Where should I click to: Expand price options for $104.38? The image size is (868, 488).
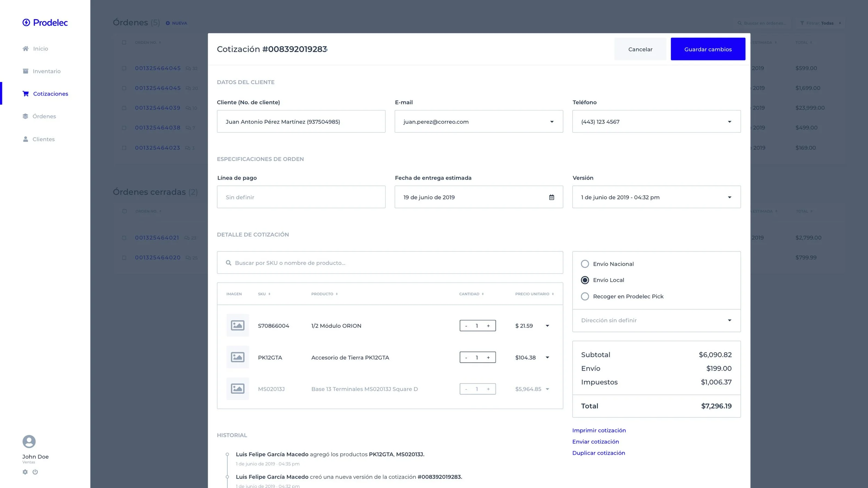click(x=547, y=357)
